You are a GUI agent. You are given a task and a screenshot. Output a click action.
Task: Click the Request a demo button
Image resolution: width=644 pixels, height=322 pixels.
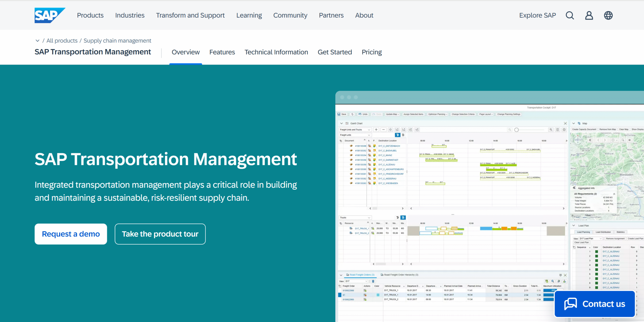[x=71, y=234]
